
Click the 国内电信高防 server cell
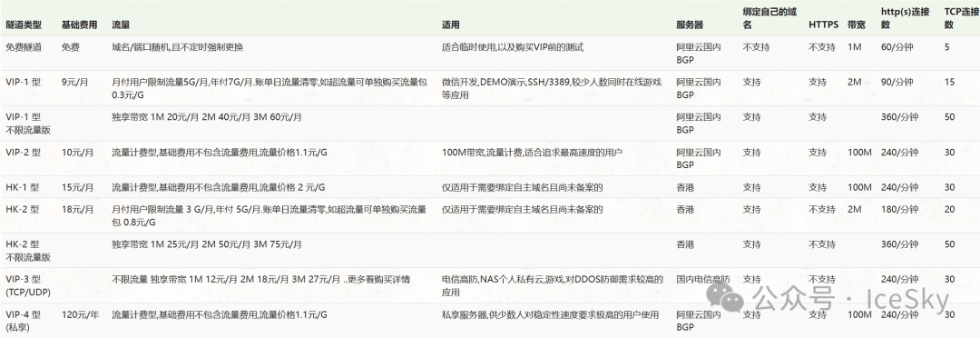point(703,280)
